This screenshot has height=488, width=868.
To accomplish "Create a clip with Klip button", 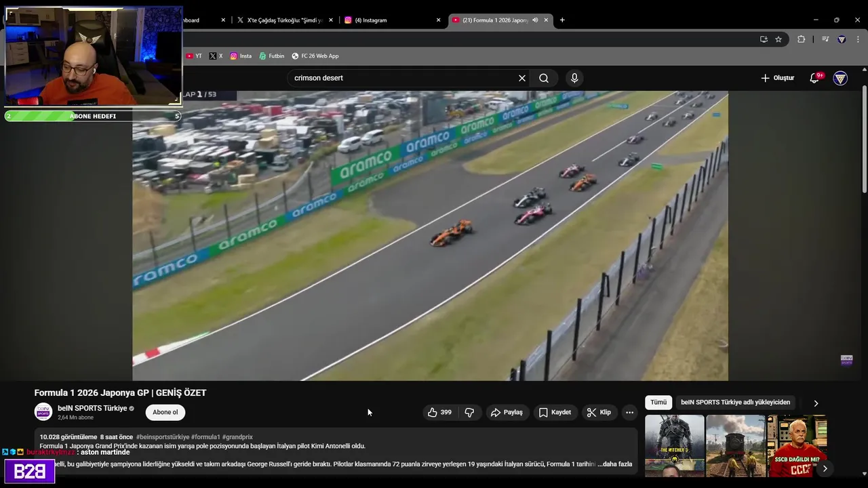I will pyautogui.click(x=599, y=412).
